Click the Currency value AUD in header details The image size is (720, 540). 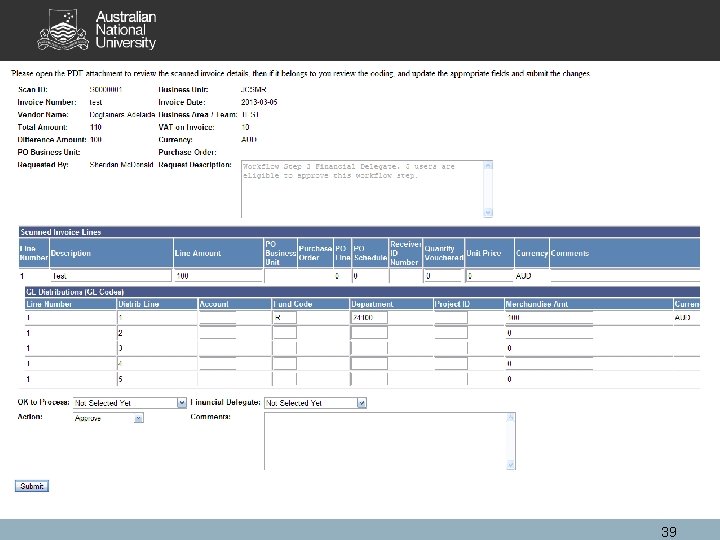[248, 140]
